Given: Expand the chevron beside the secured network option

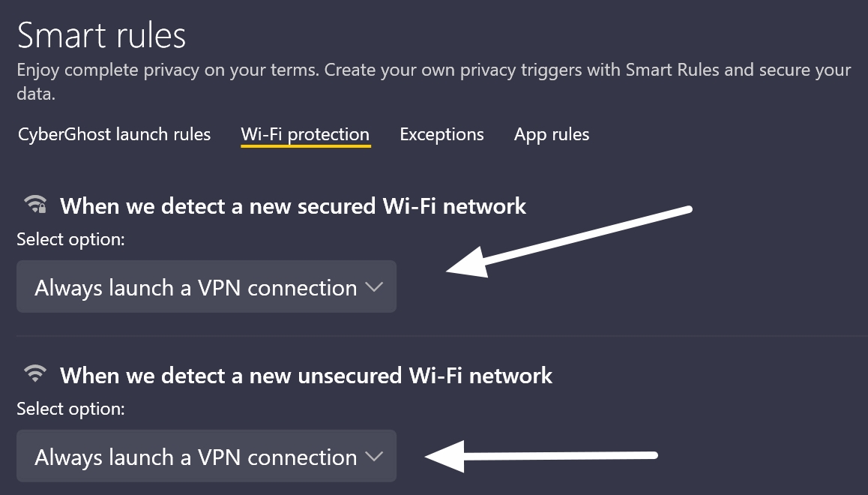Looking at the screenshot, I should 373,286.
